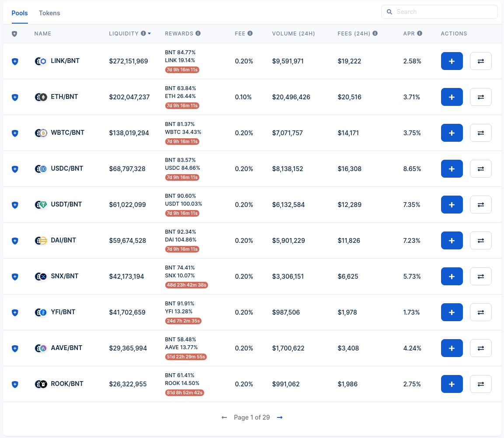Add liquidity to USDT/BNT pool
The width and height of the screenshot is (504, 438).
click(x=452, y=205)
